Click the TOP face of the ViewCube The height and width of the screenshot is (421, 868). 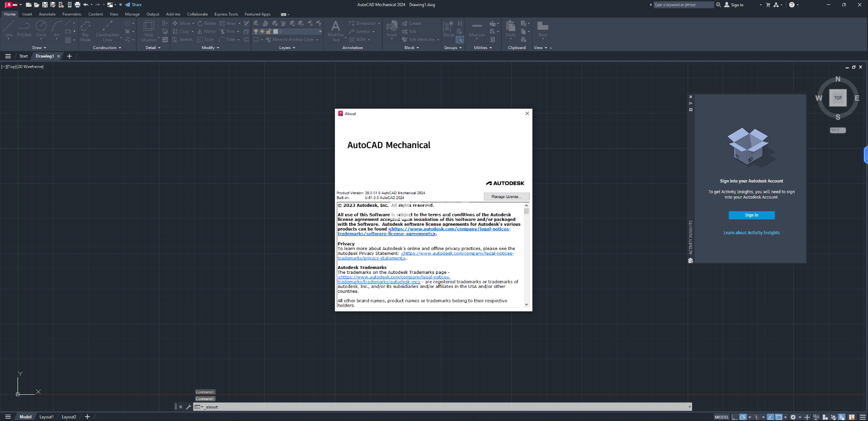tap(838, 98)
